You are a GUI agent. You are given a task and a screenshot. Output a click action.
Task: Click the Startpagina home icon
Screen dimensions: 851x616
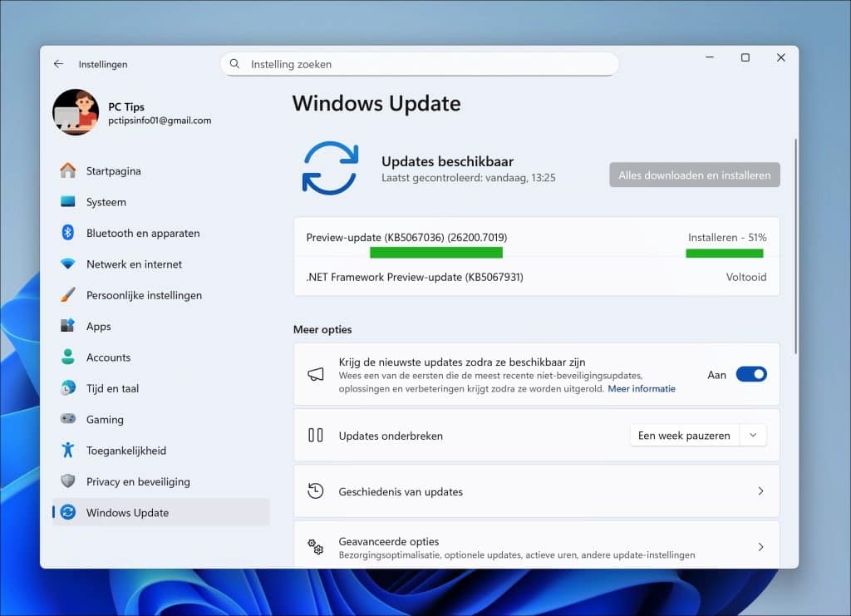coord(68,171)
